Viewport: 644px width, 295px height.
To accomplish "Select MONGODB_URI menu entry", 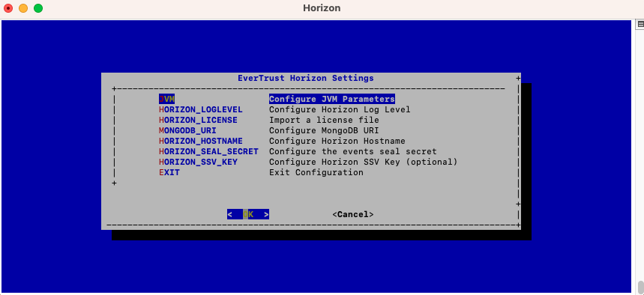I will [187, 130].
